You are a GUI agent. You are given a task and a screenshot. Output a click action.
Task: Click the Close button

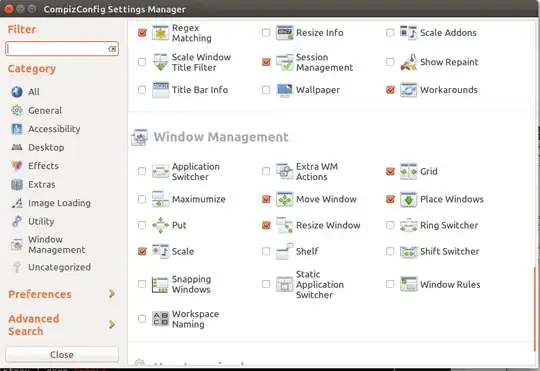[62, 354]
